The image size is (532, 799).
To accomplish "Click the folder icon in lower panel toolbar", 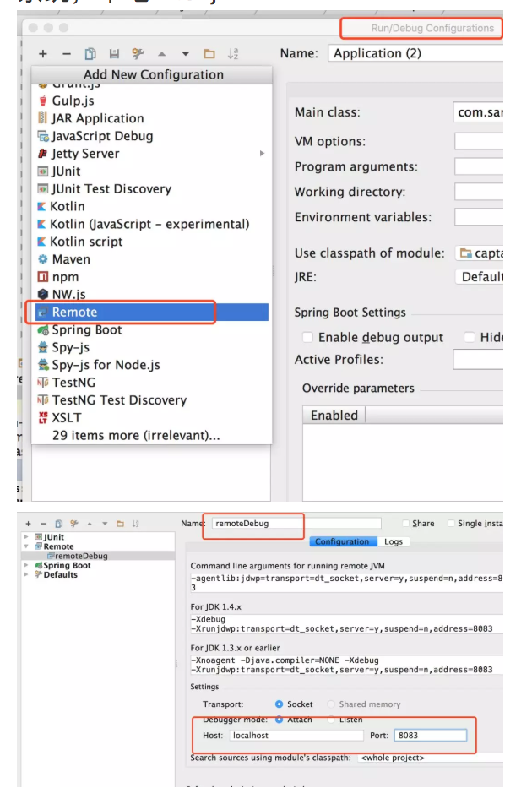I will click(120, 524).
